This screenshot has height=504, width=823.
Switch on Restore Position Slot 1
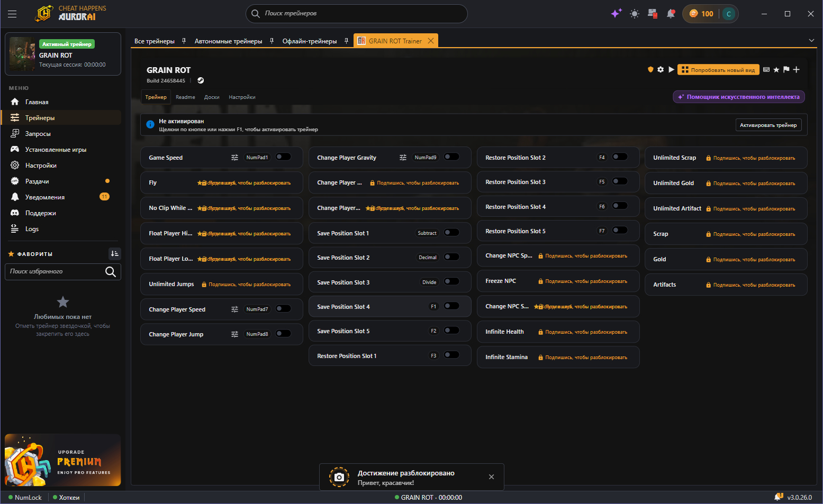coord(451,355)
